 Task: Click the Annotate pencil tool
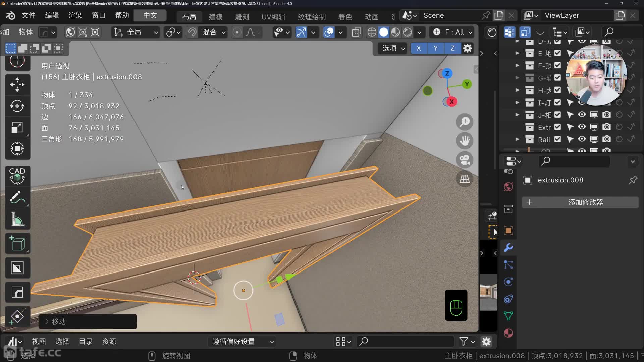tap(17, 197)
